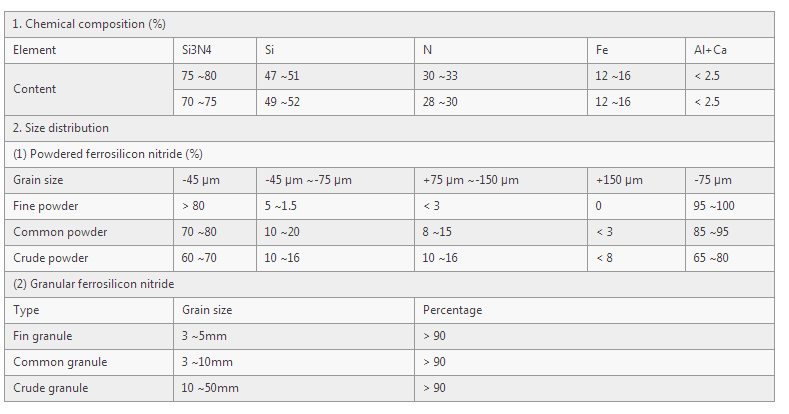789x414 pixels.
Task: Select the 28 ~30 nitrogen content cell
Action: (x=501, y=102)
